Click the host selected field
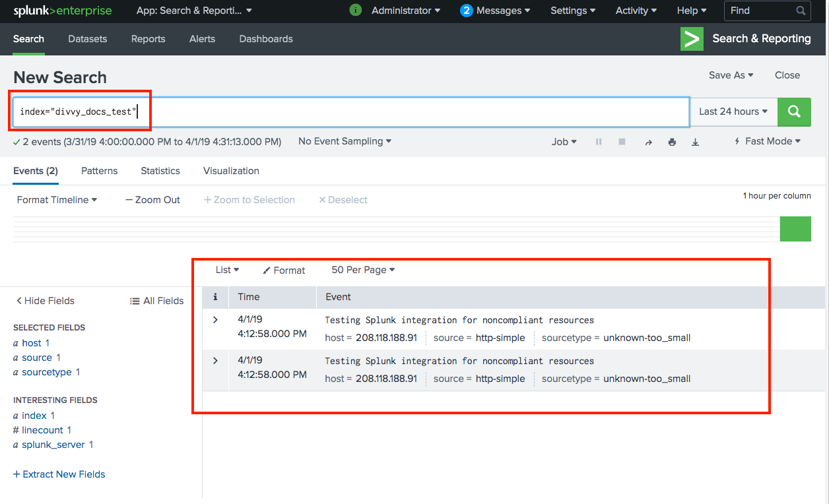Viewport: 829px width, 504px height. pyautogui.click(x=32, y=343)
